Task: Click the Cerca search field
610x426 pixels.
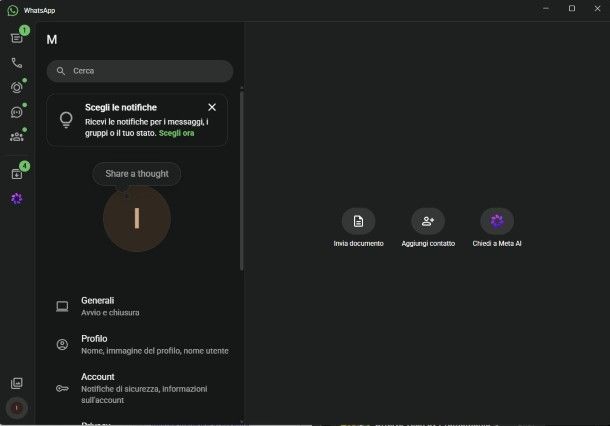Action: [140, 71]
